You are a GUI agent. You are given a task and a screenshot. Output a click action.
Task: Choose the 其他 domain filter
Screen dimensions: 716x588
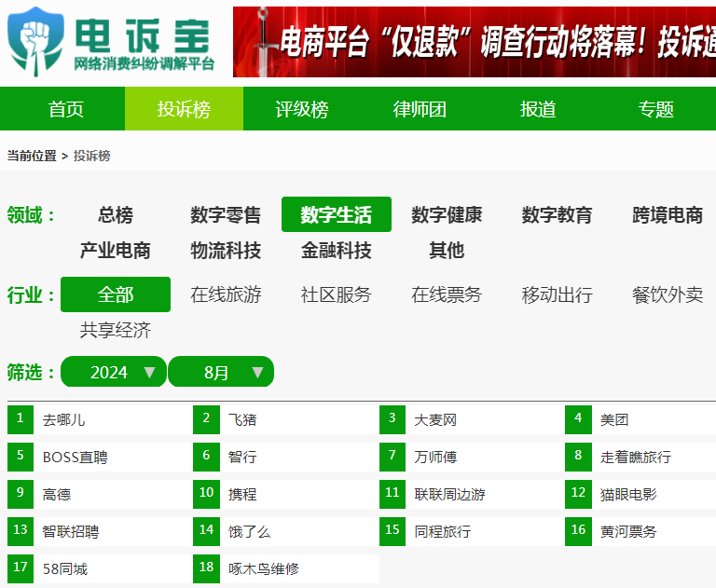point(447,250)
